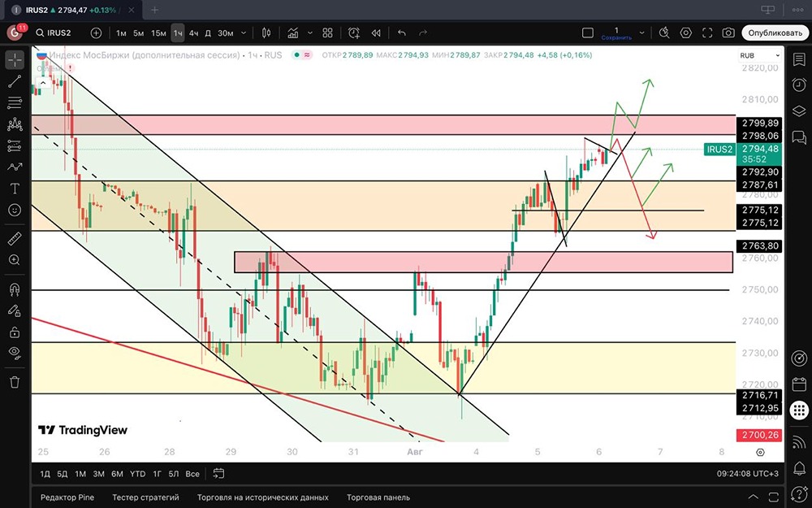Switch to the 30м timeframe
This screenshot has width=812, height=508.
pos(225,33)
